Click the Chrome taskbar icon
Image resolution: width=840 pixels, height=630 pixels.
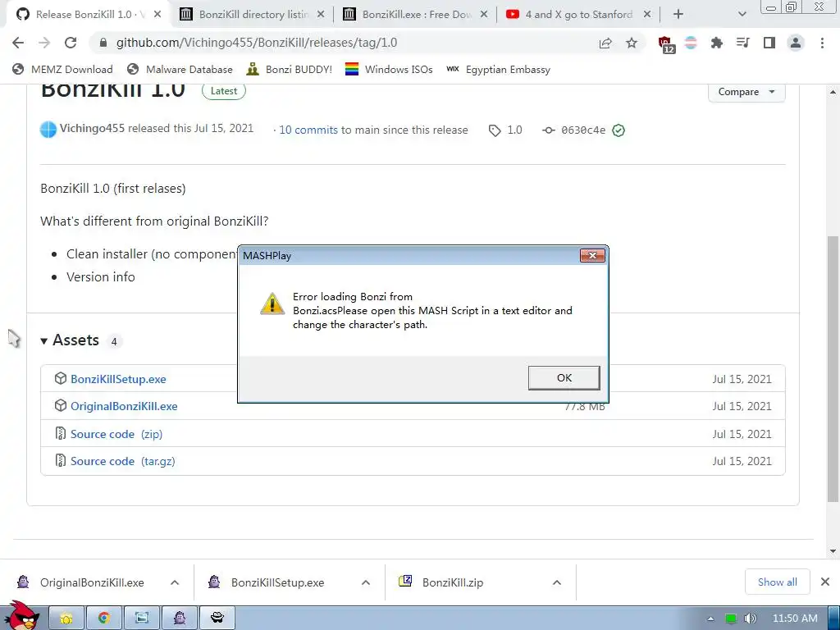[104, 619]
